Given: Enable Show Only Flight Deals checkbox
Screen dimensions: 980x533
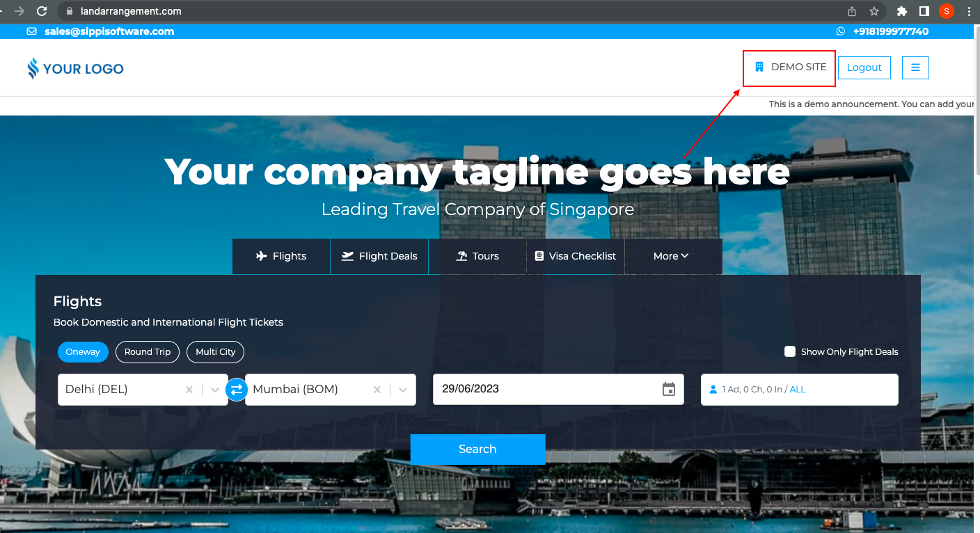Looking at the screenshot, I should 790,351.
